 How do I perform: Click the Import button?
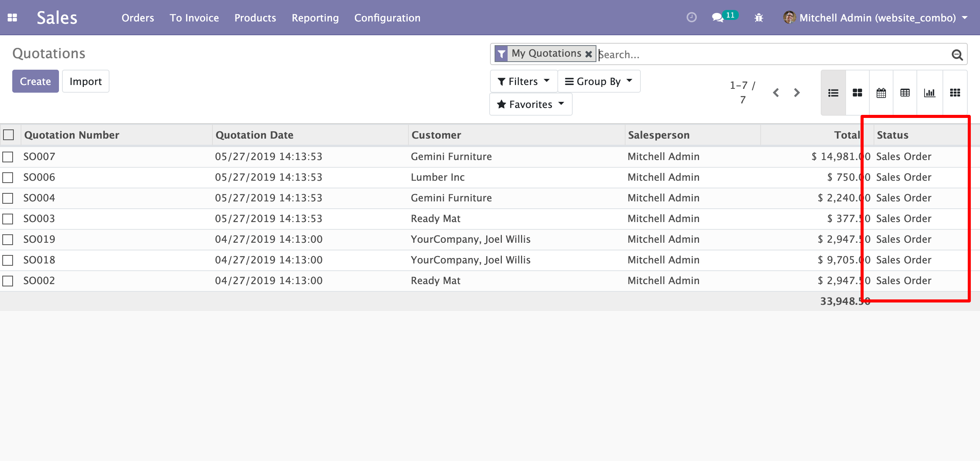(86, 81)
